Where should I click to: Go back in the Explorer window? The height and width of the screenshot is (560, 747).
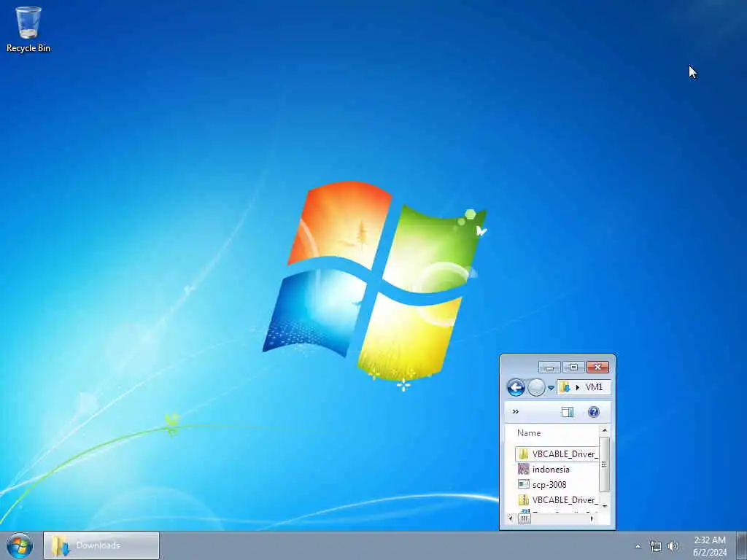coord(516,388)
